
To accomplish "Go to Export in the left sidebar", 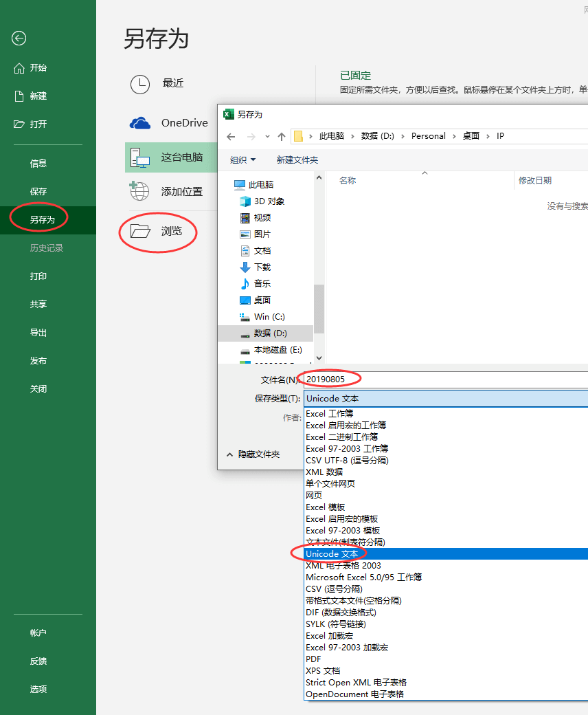I will pos(38,333).
